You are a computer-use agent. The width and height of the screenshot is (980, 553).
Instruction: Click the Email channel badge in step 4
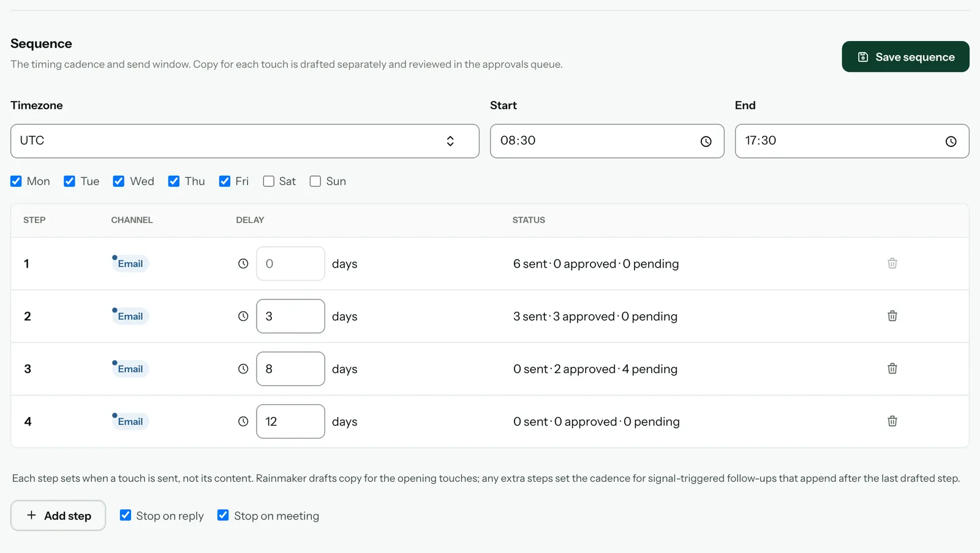130,421
